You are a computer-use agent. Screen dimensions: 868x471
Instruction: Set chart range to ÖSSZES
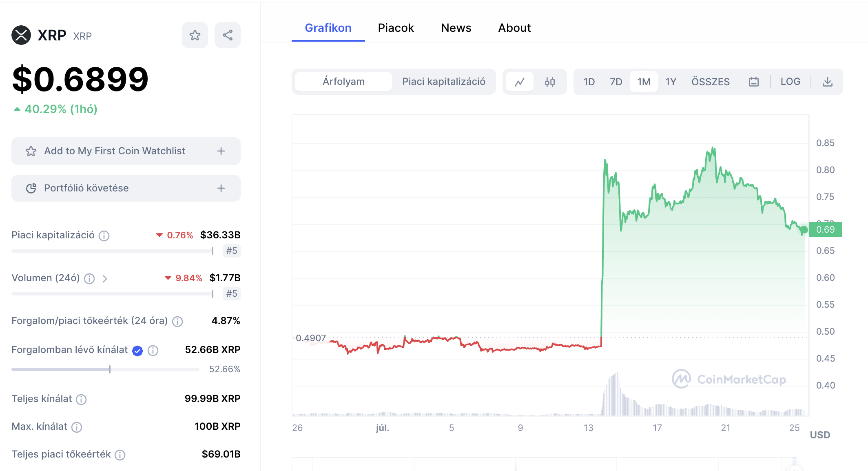pyautogui.click(x=711, y=82)
